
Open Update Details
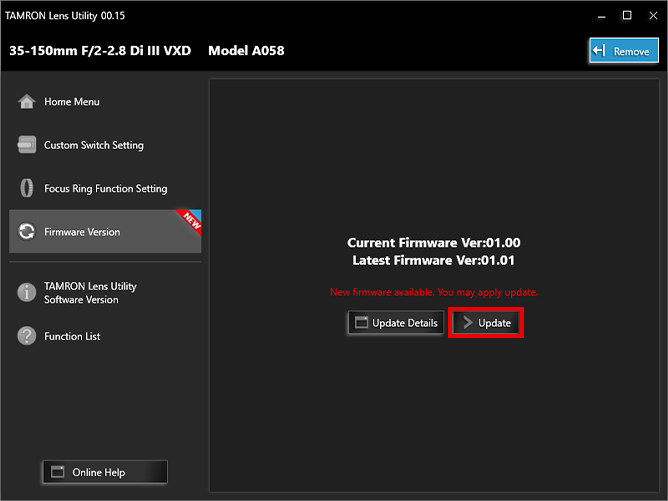coord(396,322)
